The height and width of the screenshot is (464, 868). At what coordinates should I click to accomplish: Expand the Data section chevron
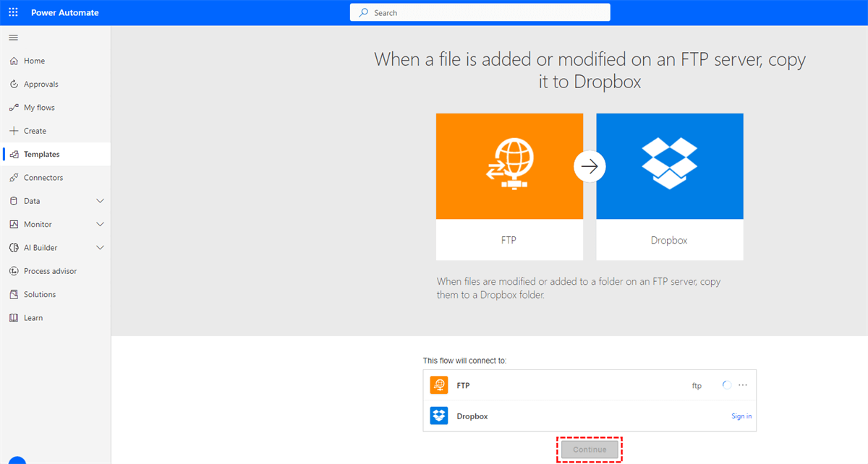101,201
